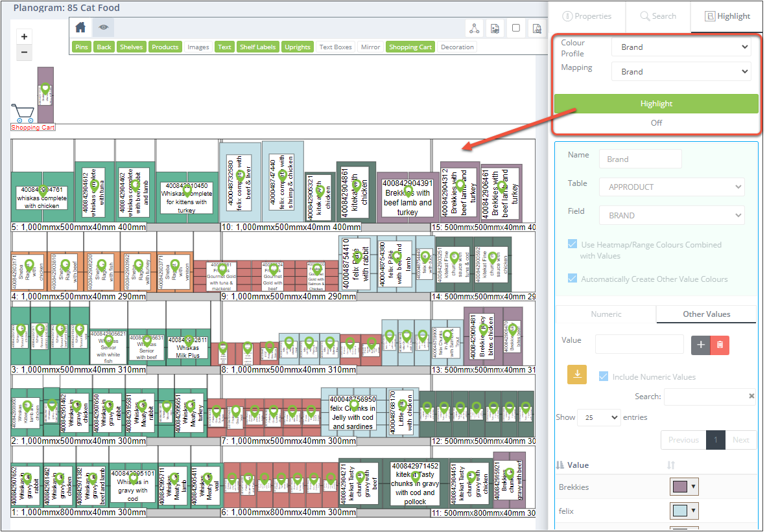Screen dimensions: 767x532
Task: Add a value with the plus button
Action: (x=700, y=345)
